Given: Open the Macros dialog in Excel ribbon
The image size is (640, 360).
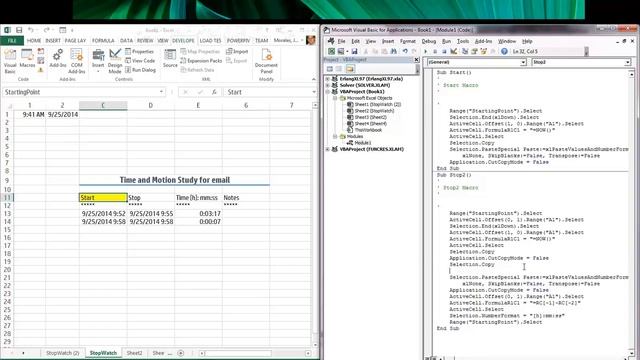Looking at the screenshot, I should click(x=27, y=59).
